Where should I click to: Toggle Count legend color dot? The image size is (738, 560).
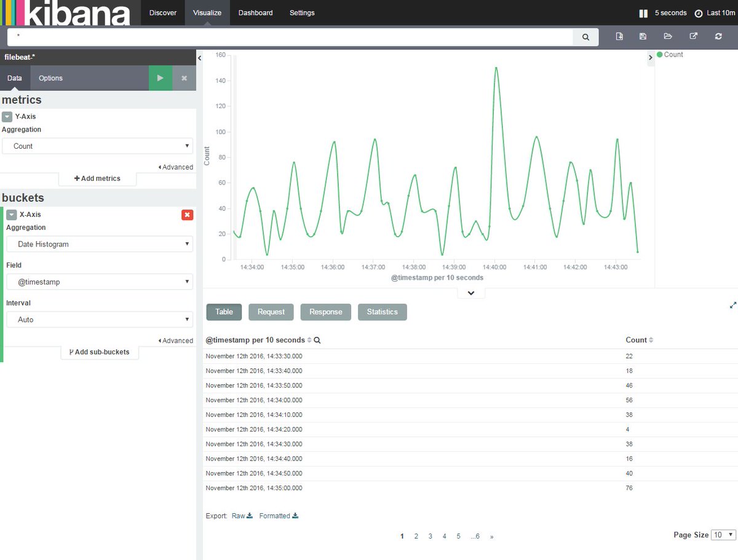pyautogui.click(x=660, y=55)
